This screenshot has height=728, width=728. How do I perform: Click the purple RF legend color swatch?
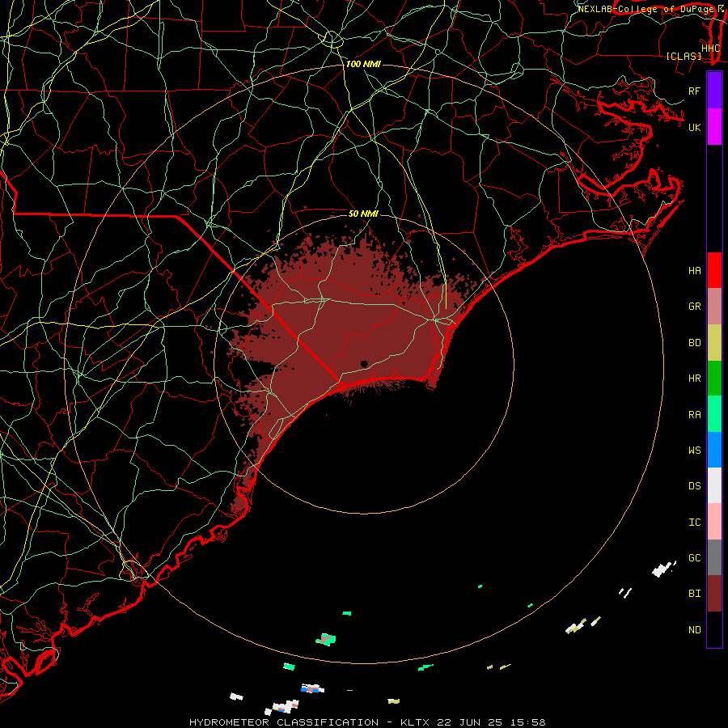point(714,91)
